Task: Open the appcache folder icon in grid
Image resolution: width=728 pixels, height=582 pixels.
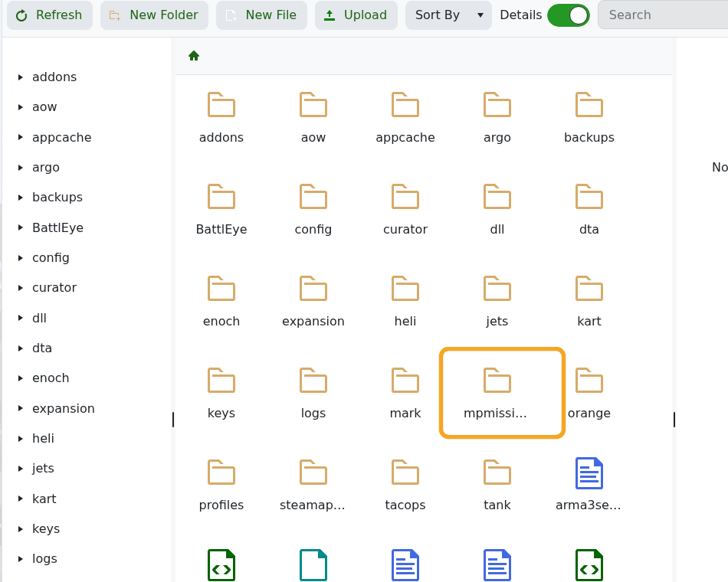Action: coord(405,104)
